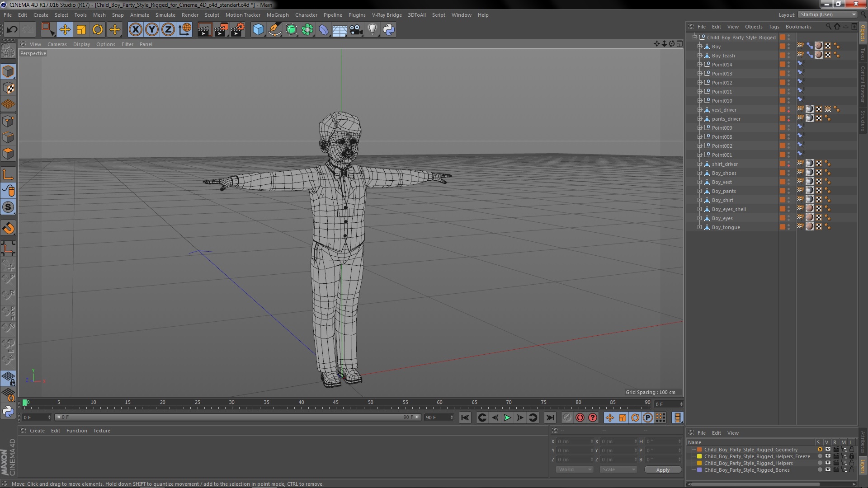The height and width of the screenshot is (488, 868).
Task: Click the Coordinate System icon
Action: pos(185,30)
